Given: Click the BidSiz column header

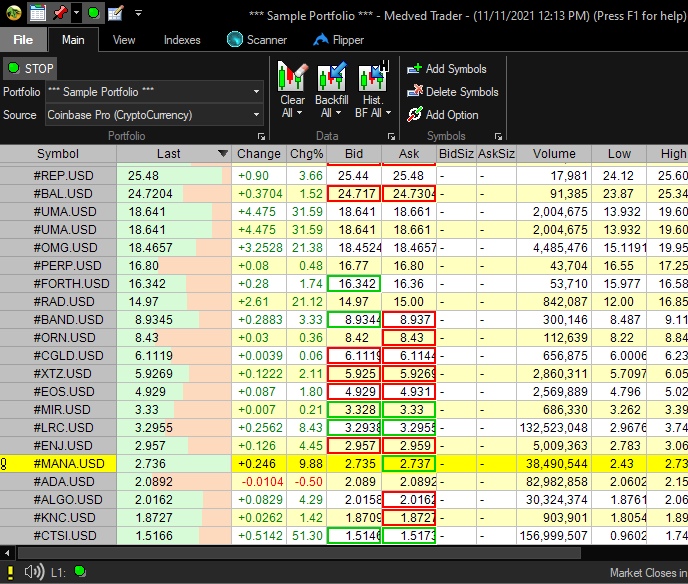Looking at the screenshot, I should click(x=456, y=154).
